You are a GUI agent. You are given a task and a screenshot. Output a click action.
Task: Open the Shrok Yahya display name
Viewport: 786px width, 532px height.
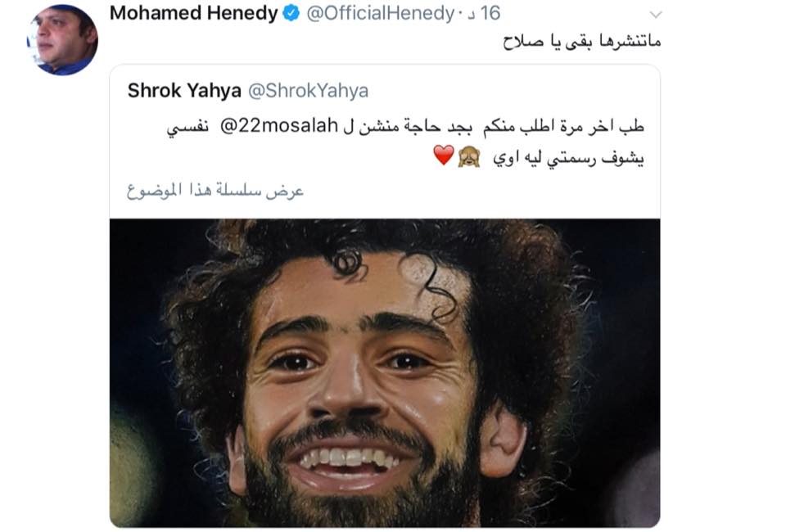184,91
